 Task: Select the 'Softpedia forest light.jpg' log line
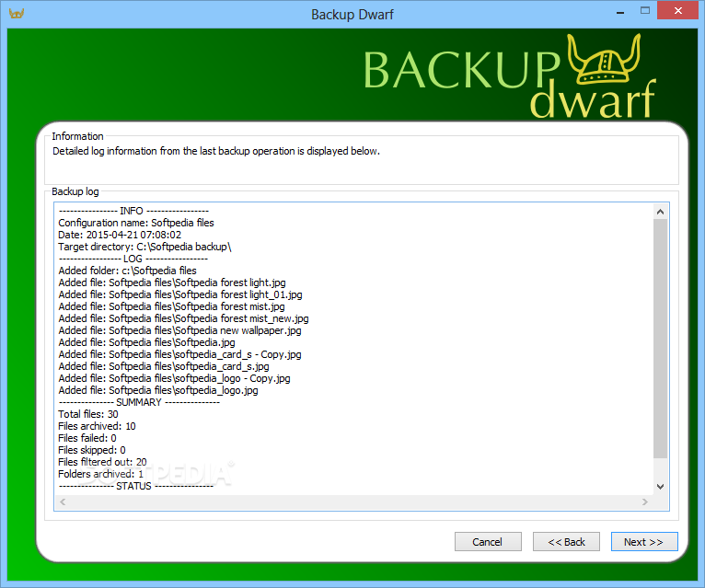172,282
